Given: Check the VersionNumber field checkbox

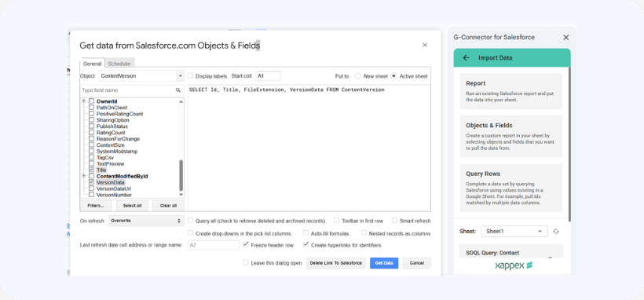Looking at the screenshot, I should pos(92,195).
